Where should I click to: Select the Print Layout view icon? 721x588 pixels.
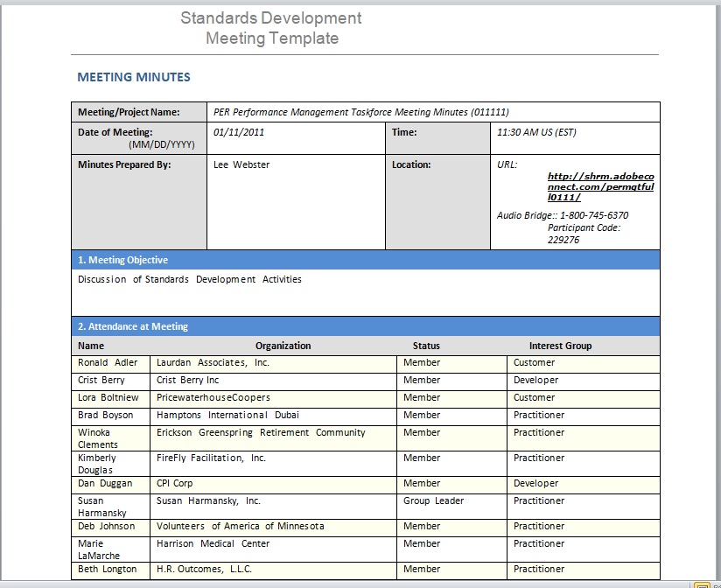(x=702, y=584)
